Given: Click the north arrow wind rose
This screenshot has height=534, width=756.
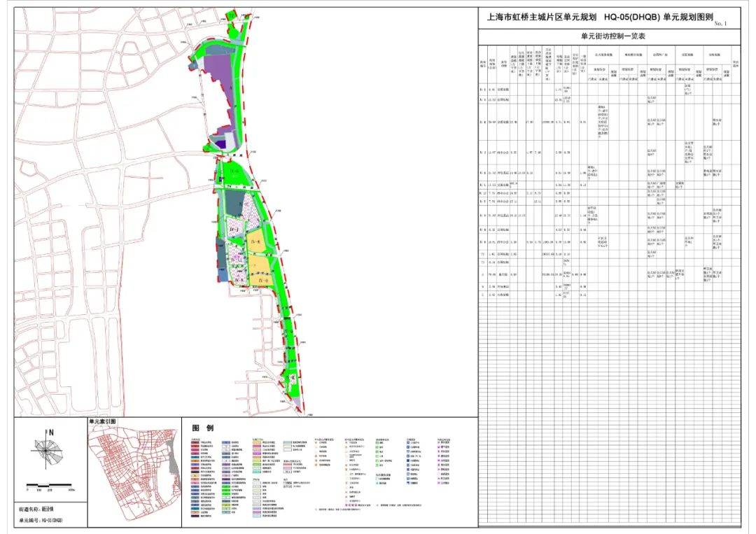Looking at the screenshot, I should tap(46, 449).
